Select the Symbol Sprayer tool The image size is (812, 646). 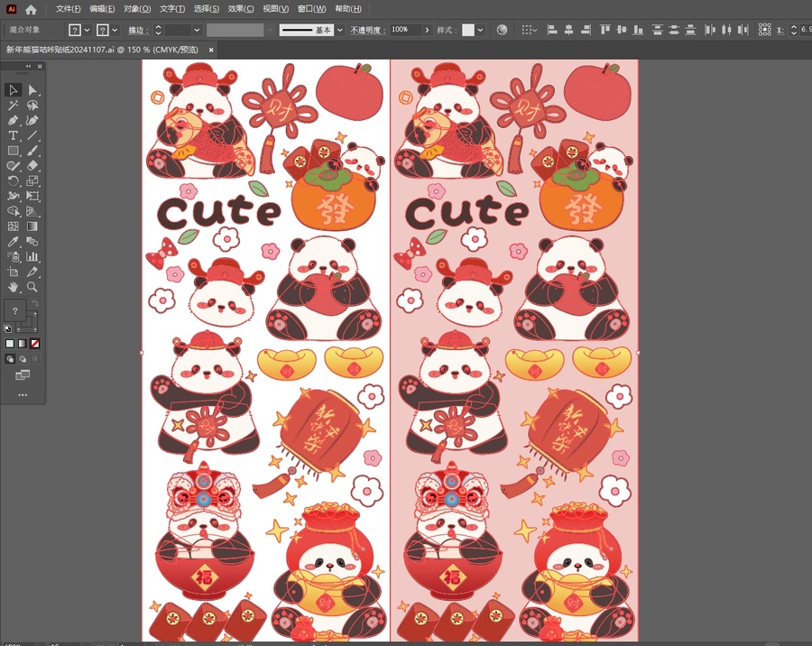13,256
